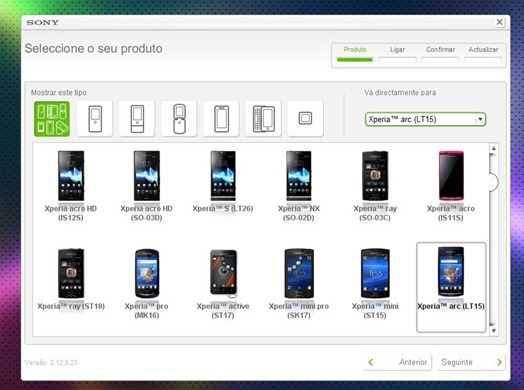The image size is (524, 390).
Task: Select Xperia ray (ST18) phone
Action: click(x=71, y=279)
